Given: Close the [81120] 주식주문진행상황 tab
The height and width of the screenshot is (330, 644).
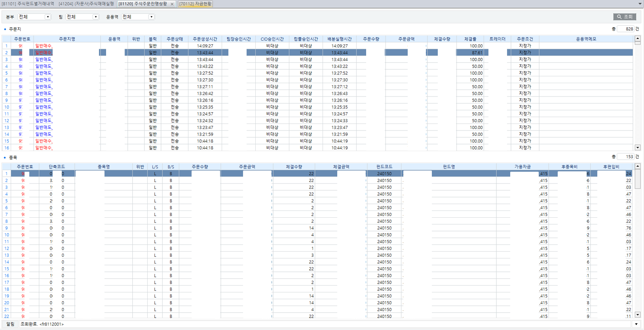Looking at the screenshot, I should pos(172,4).
